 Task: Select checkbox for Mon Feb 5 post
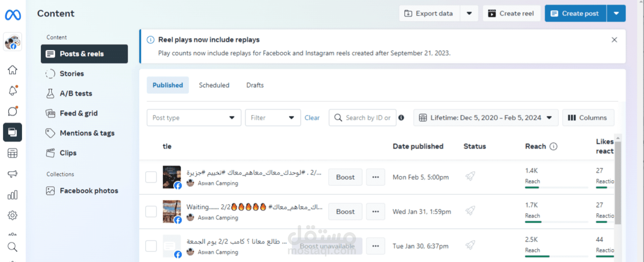pos(151,177)
